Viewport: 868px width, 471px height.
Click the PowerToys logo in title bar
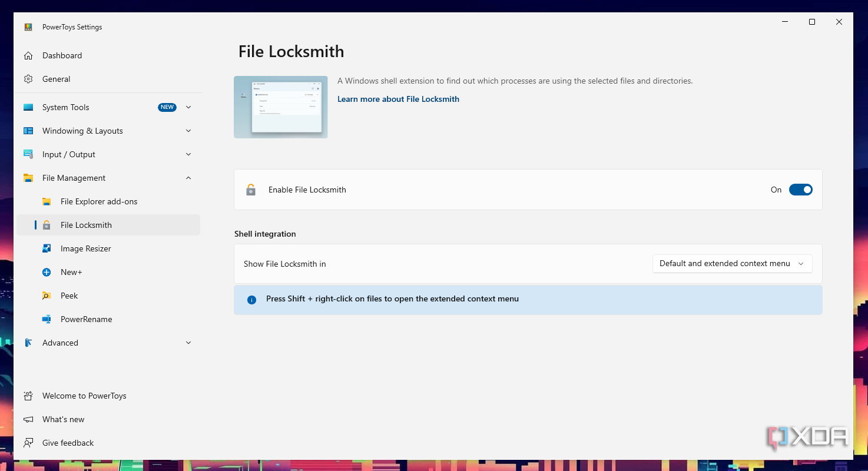[x=28, y=27]
